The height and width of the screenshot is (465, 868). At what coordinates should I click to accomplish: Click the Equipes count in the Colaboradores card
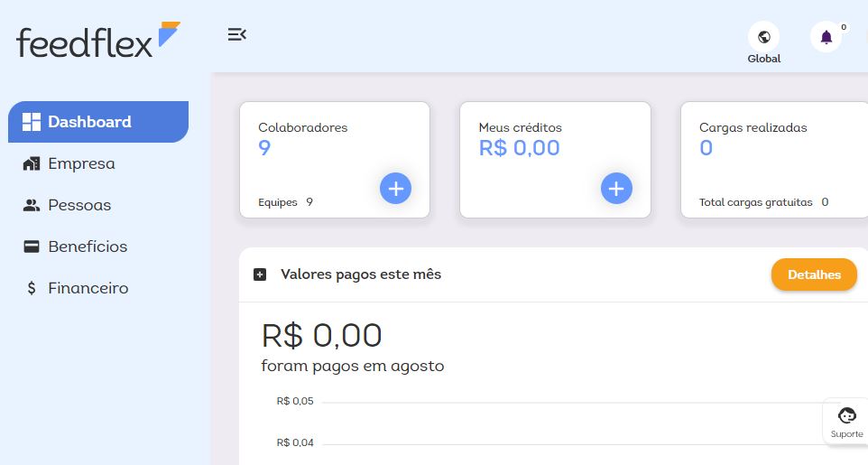[x=309, y=202]
